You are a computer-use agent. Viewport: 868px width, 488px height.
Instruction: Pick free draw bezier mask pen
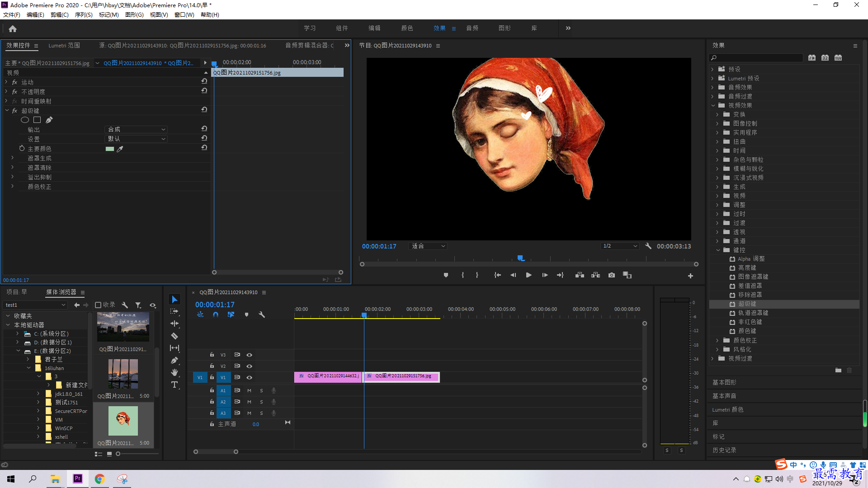coord(49,120)
